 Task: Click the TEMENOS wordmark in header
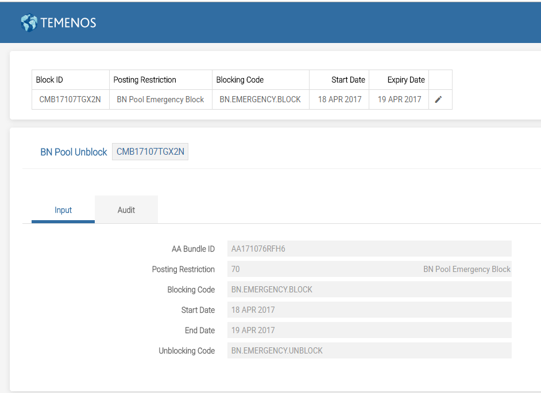pos(68,23)
